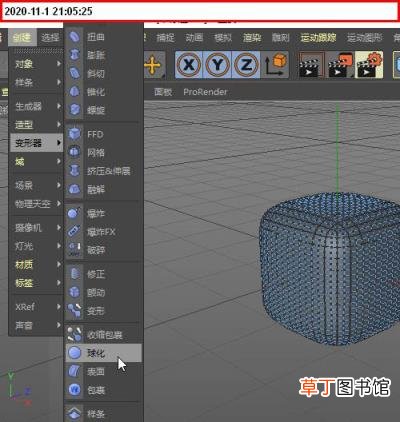This screenshot has width=400, height=422.
Task: Expand the 变形器 (Deformer) submenu
Action: [37, 143]
